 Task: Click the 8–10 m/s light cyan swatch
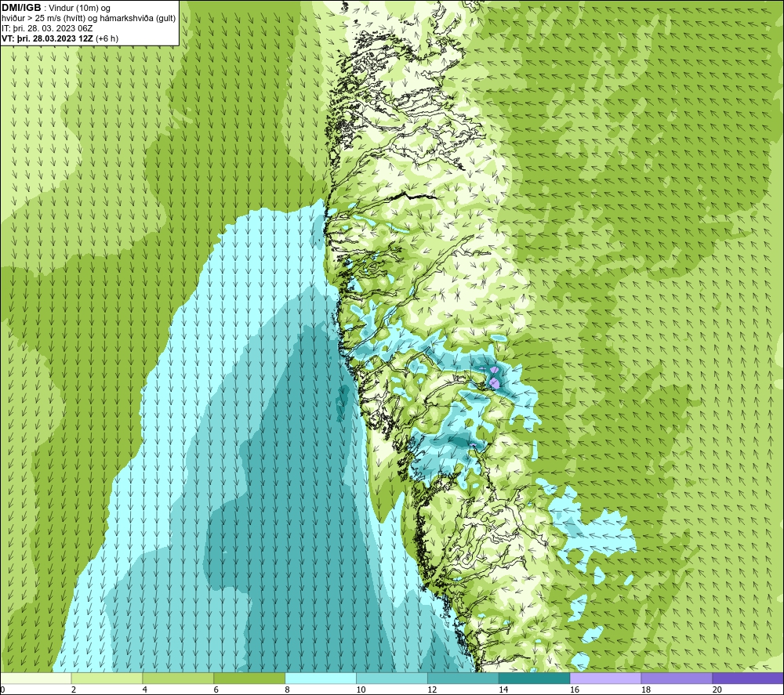click(321, 678)
